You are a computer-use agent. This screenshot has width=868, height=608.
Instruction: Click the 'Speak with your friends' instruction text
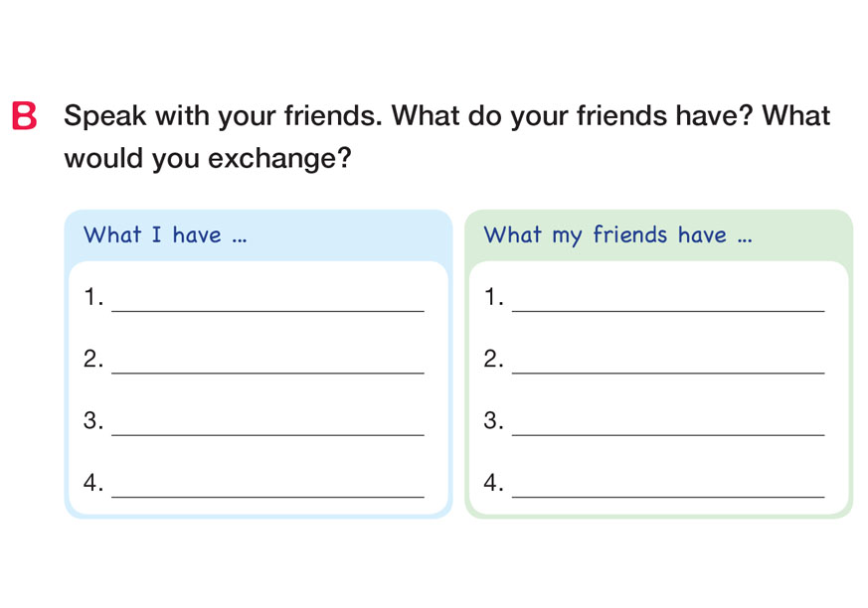(x=446, y=116)
